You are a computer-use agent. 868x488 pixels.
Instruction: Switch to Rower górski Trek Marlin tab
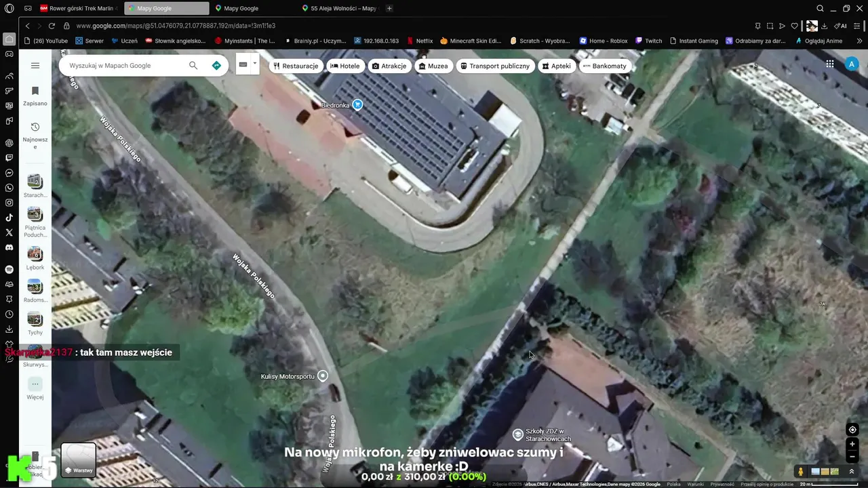[78, 8]
